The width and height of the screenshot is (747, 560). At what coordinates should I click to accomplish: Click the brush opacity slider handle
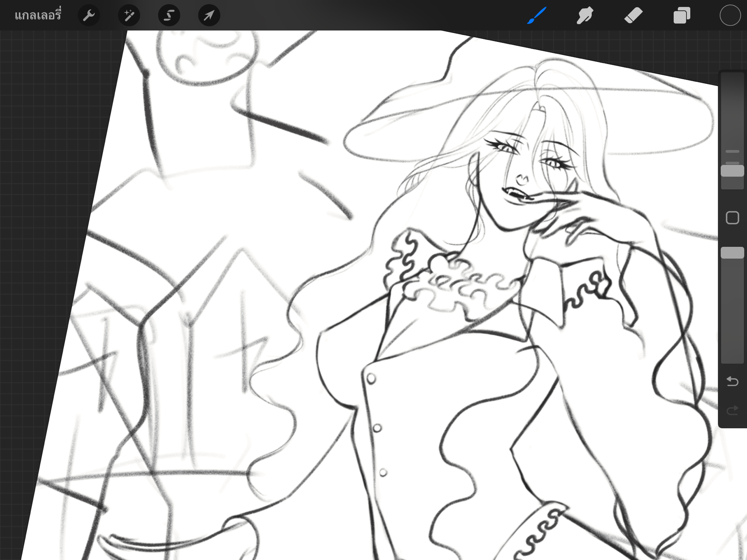click(732, 253)
